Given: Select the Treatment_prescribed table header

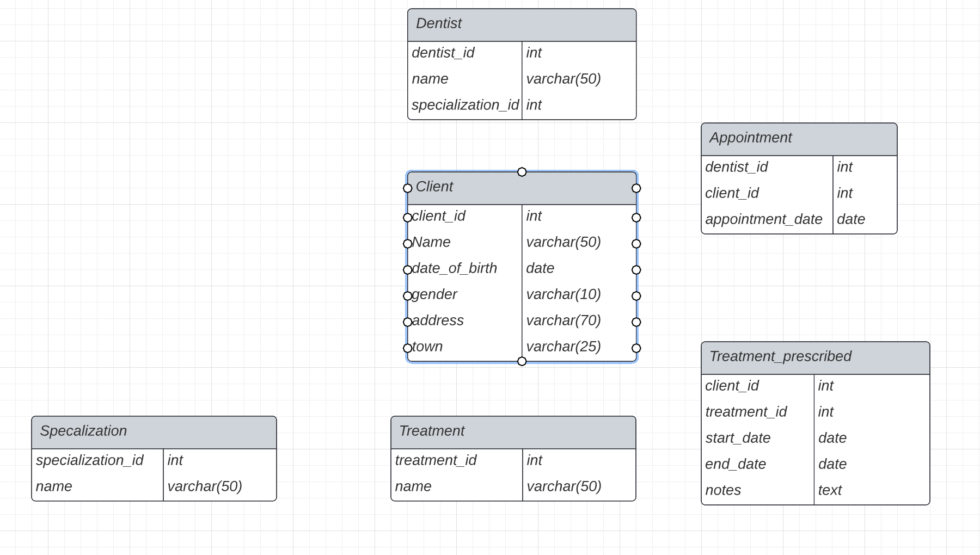Looking at the screenshot, I should pyautogui.click(x=814, y=357).
